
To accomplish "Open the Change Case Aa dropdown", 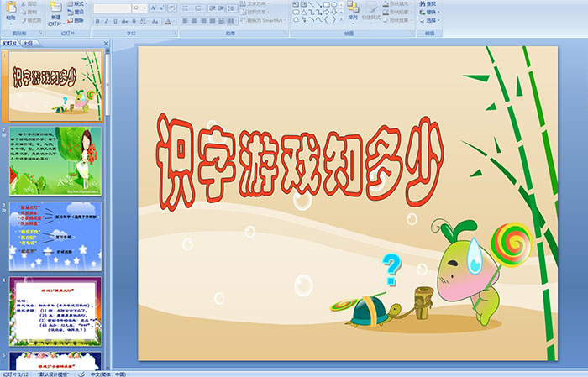I will pyautogui.click(x=155, y=21).
